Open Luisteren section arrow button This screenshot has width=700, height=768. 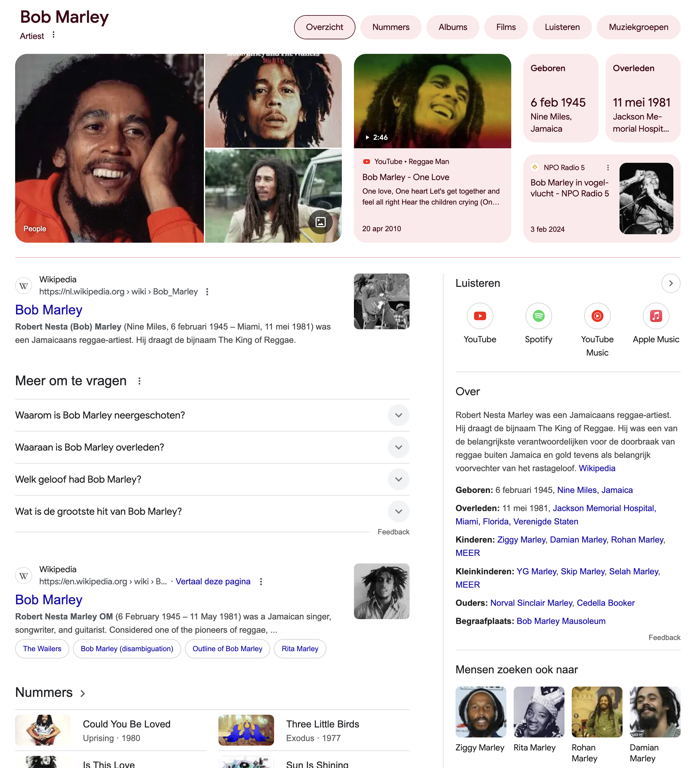[671, 283]
